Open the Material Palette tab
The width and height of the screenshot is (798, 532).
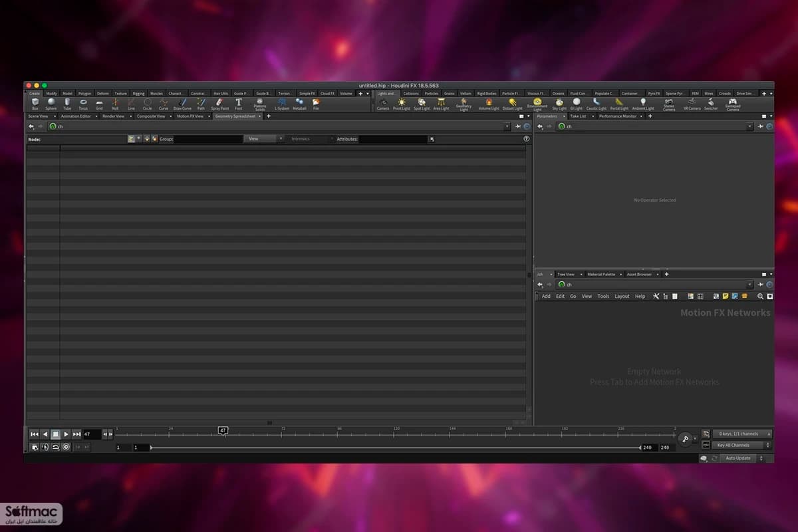(x=601, y=274)
